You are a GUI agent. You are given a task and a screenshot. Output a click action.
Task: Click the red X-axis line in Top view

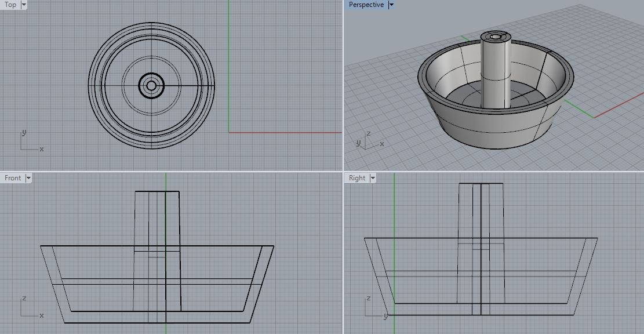coord(284,132)
